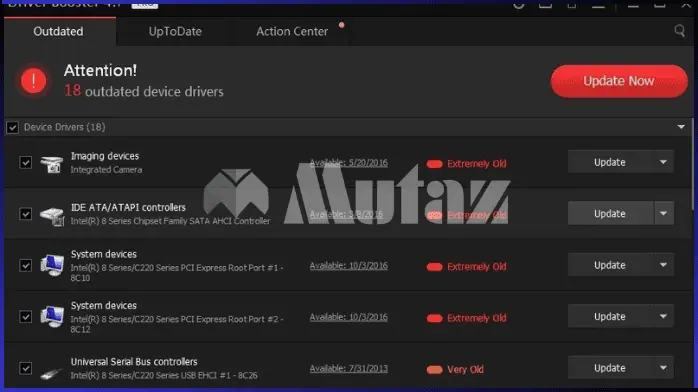
Task: Click PCI Express Root Port #1 computer icon
Action: 52,265
